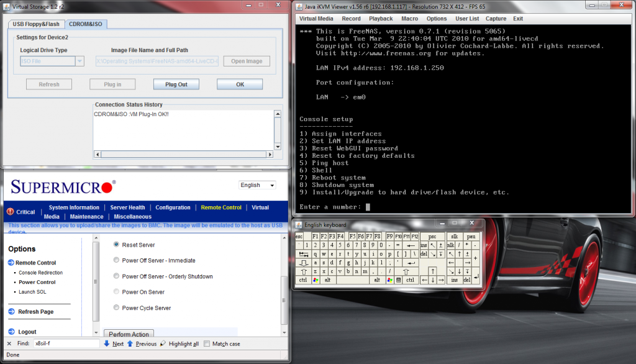Switch to the USB Floppy&Flash tab
The width and height of the screenshot is (636, 364).
point(36,24)
